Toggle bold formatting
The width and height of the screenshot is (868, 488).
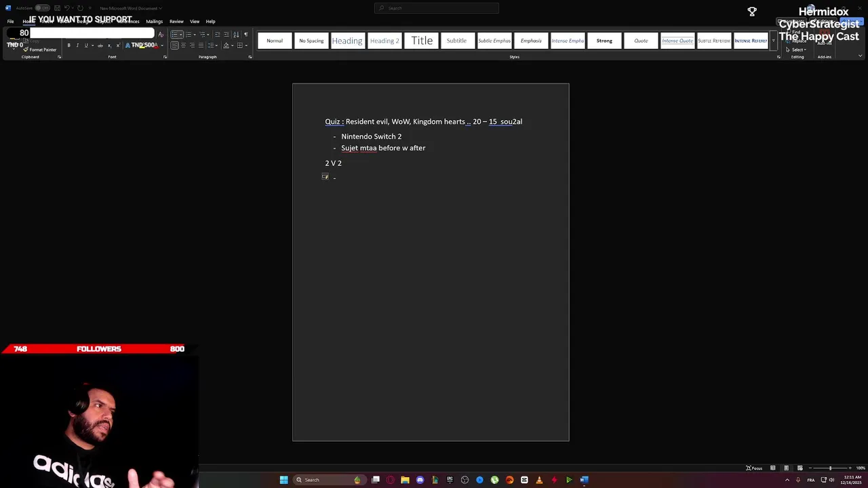click(x=68, y=45)
